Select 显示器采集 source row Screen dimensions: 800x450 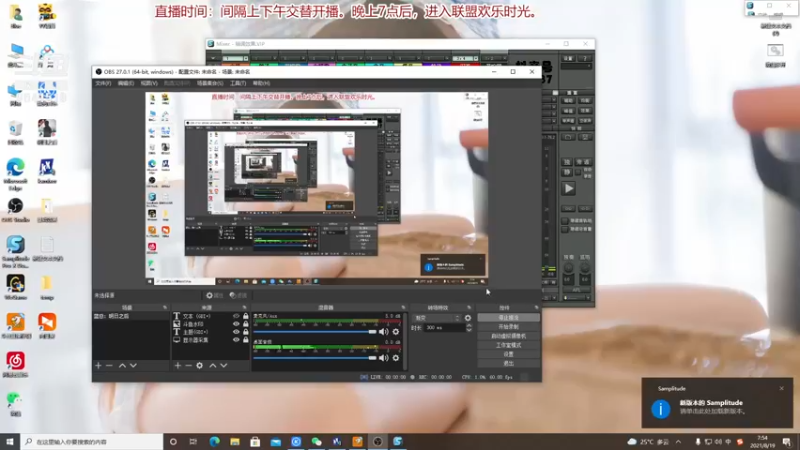[x=211, y=340]
